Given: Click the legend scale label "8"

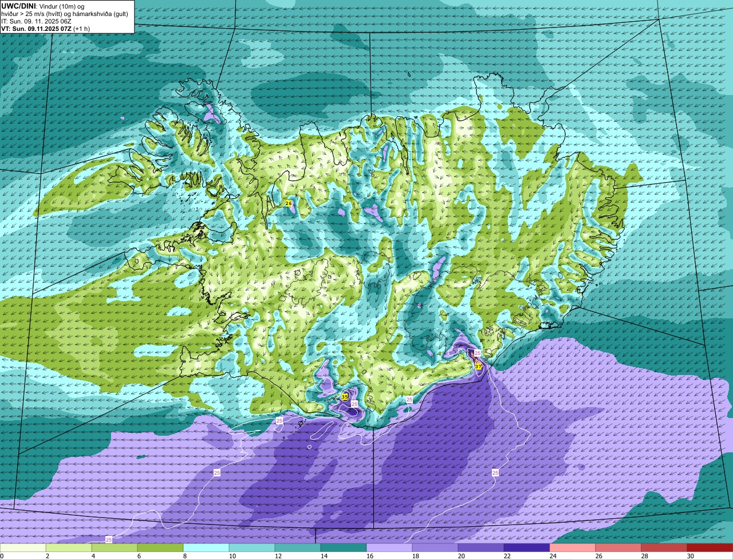Looking at the screenshot, I should pyautogui.click(x=184, y=556).
